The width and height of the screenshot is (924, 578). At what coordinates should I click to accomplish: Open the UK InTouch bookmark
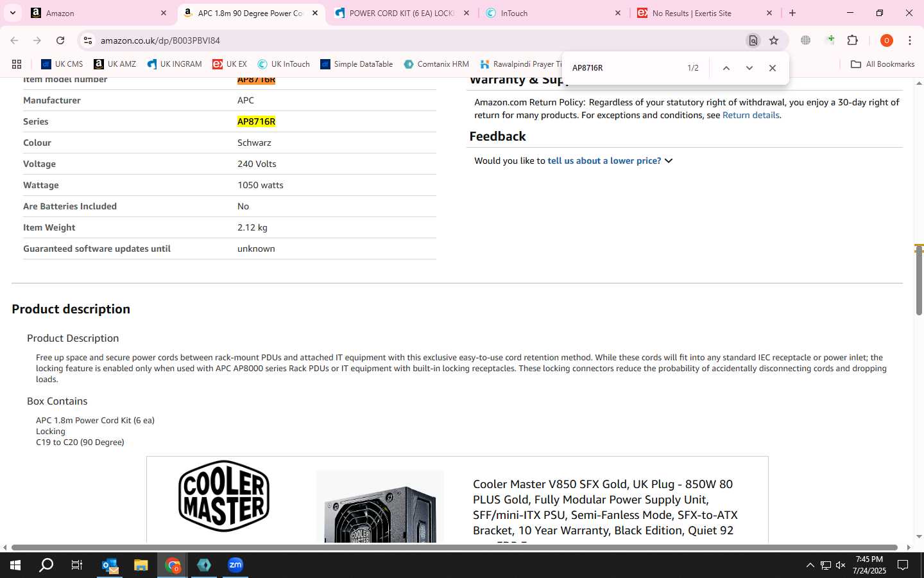(x=284, y=64)
